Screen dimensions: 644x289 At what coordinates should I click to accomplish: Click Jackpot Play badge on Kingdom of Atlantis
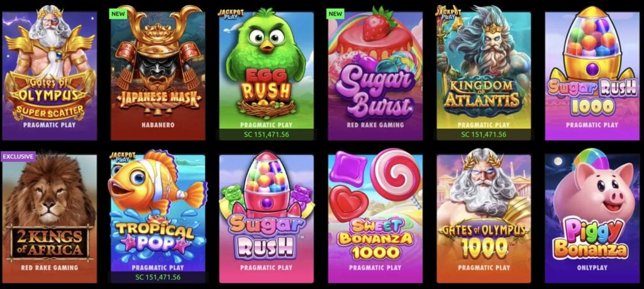click(x=445, y=13)
